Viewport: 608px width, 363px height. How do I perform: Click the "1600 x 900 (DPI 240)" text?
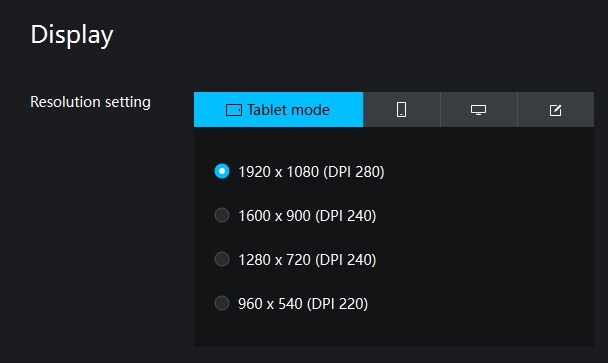click(x=307, y=216)
